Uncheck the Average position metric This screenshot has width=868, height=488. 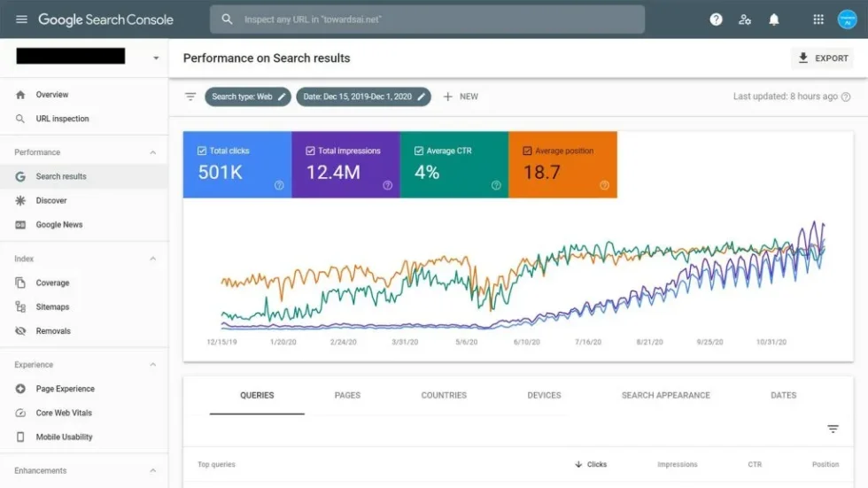pos(527,151)
